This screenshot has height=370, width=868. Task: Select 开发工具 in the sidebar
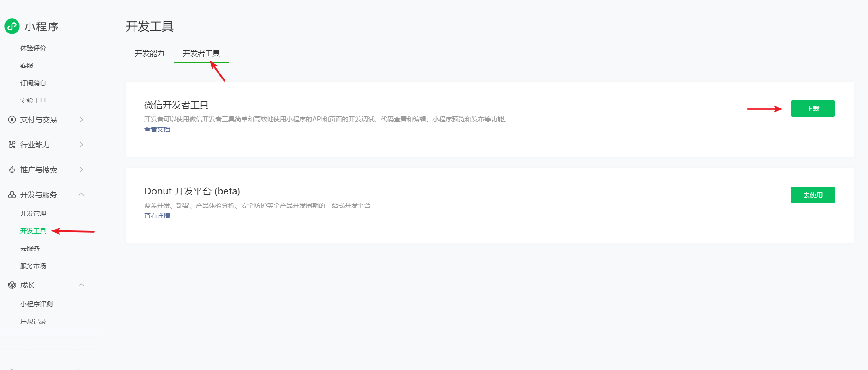tap(33, 231)
